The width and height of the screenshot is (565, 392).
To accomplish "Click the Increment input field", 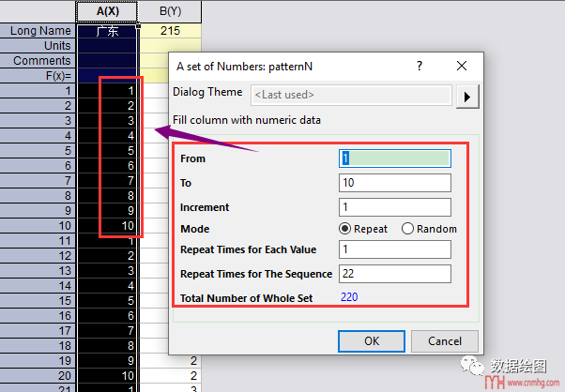I will point(395,207).
